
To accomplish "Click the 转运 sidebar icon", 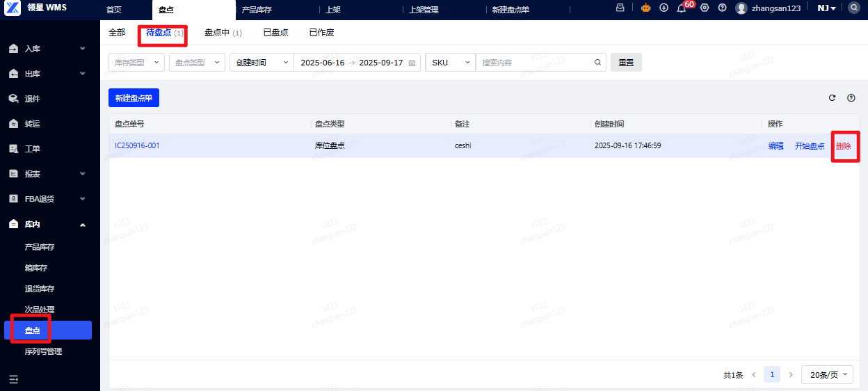I will pyautogui.click(x=13, y=124).
